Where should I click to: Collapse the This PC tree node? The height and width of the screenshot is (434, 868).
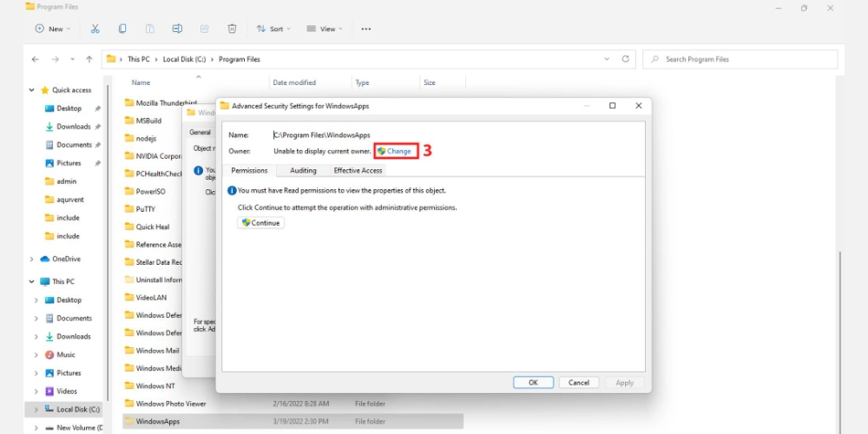point(32,282)
